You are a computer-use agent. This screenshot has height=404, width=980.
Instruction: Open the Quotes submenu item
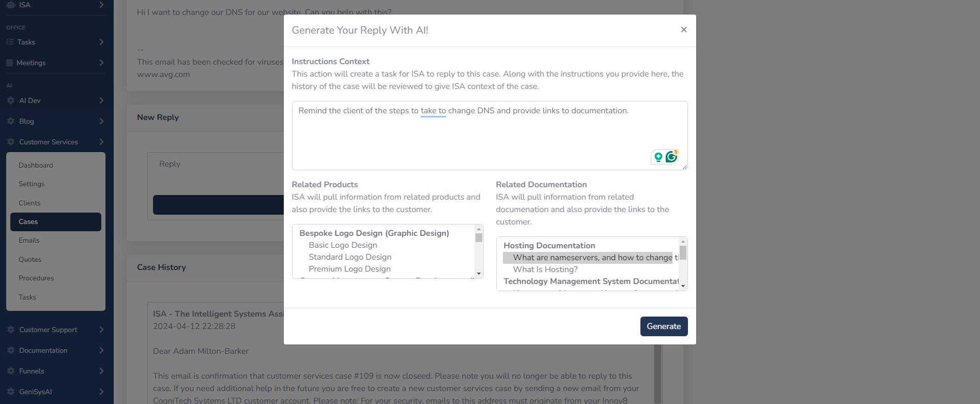(30, 259)
